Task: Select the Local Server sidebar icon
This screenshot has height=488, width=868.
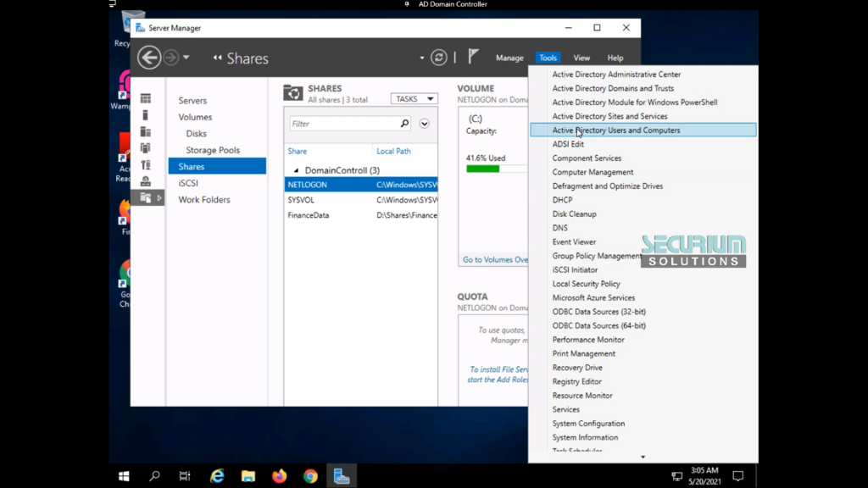Action: pos(146,115)
